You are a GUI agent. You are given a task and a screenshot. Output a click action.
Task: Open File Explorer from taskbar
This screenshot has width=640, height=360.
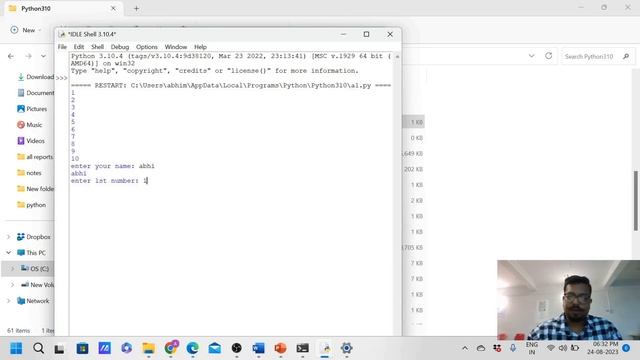[149, 348]
